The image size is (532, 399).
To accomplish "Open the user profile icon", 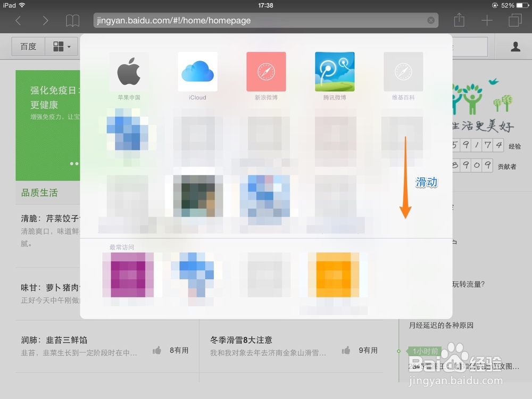I will 516,46.
